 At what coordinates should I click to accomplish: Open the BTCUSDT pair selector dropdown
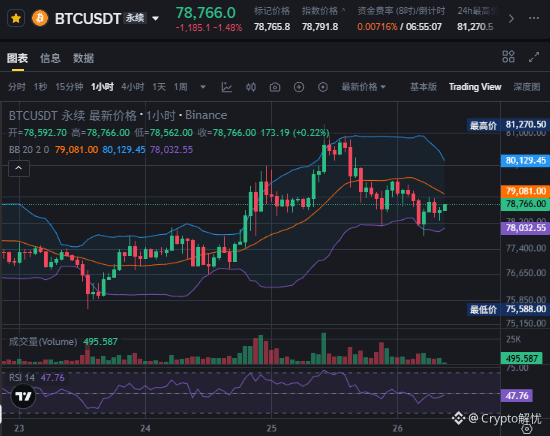tap(155, 18)
